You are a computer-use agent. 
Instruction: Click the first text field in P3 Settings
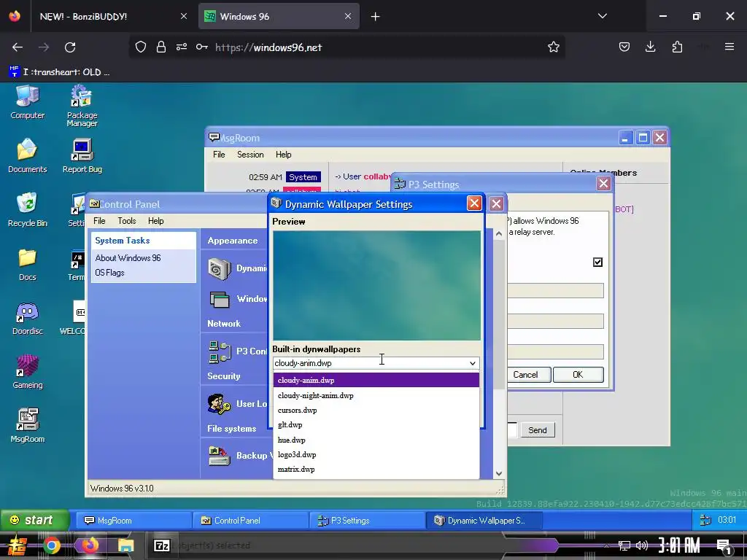tap(555, 290)
